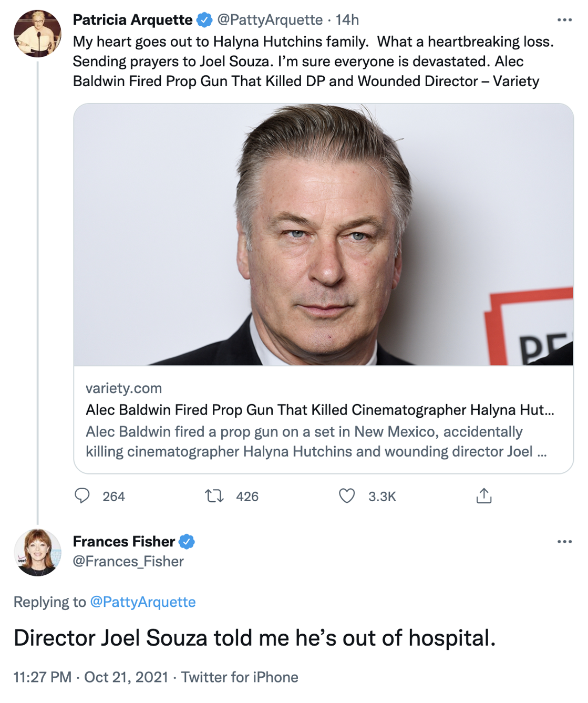Open more options on Frances Fisher's tweet
Screen dimensions: 588x703
coord(564,542)
